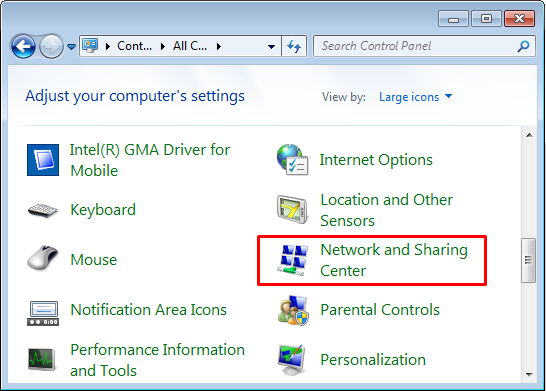Click the scrollbar down arrow
Screen dimensions: 546x391
[x=529, y=375]
